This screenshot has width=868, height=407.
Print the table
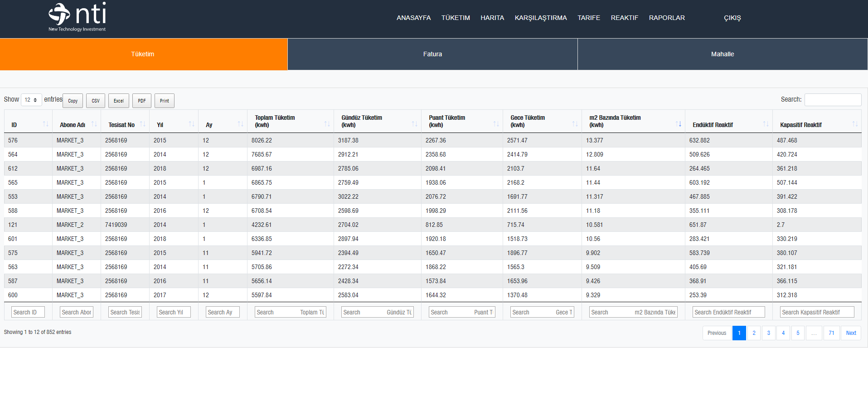coord(165,101)
